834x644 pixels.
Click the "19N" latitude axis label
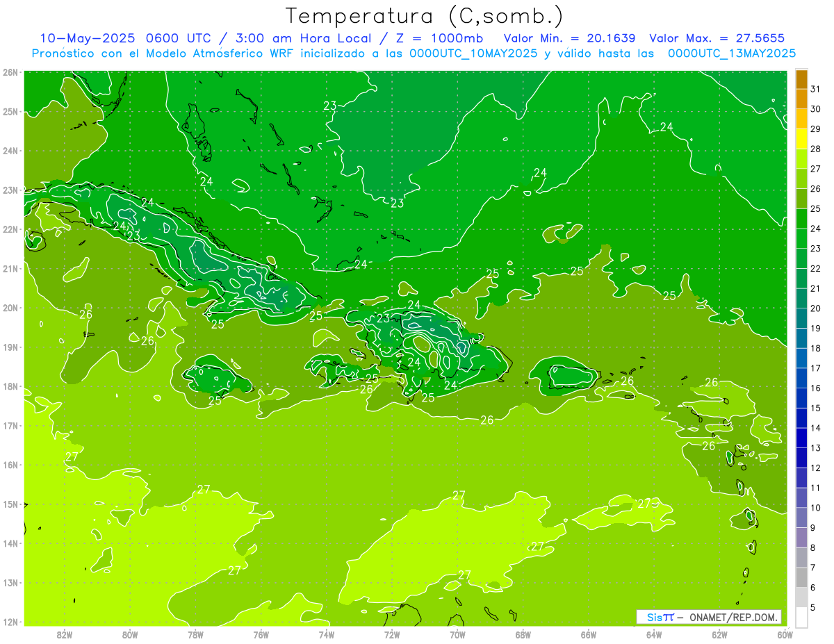(x=10, y=347)
